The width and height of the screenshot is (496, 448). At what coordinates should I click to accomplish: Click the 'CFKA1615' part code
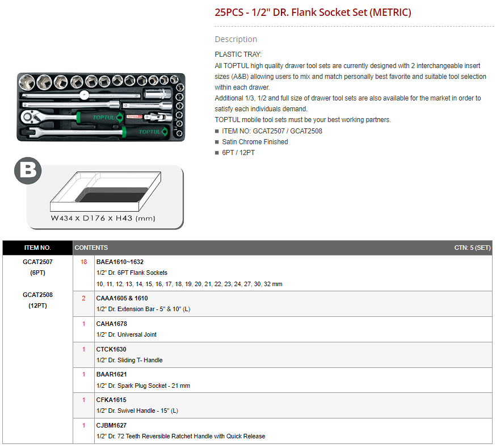coord(111,400)
